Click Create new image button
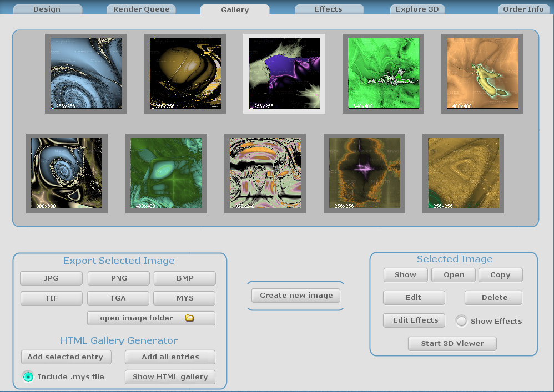The image size is (554, 392). click(x=296, y=296)
